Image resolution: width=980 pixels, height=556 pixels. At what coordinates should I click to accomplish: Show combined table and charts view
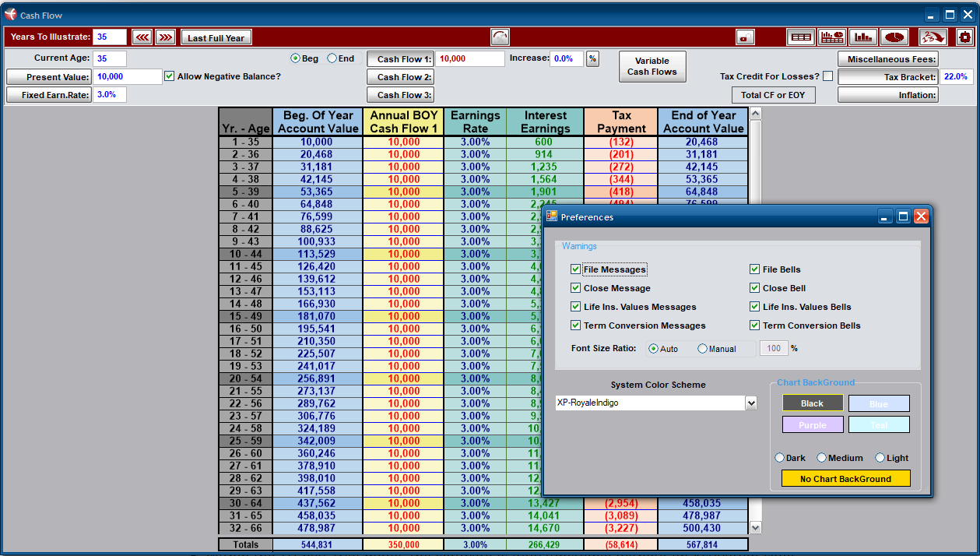(x=832, y=37)
